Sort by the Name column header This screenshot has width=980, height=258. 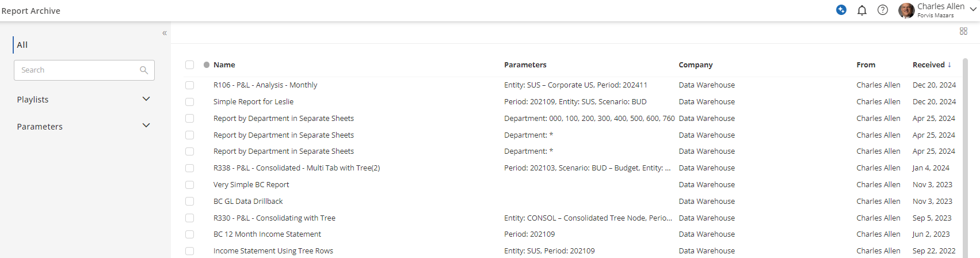224,65
